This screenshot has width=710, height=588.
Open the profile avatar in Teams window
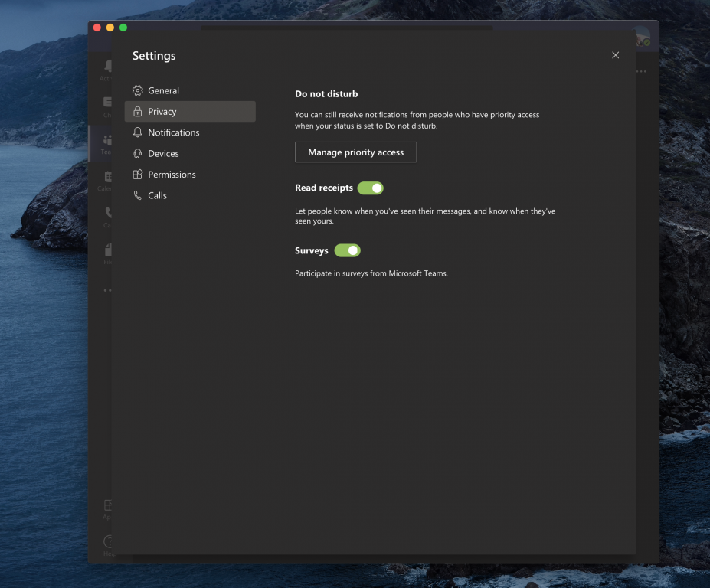(643, 37)
